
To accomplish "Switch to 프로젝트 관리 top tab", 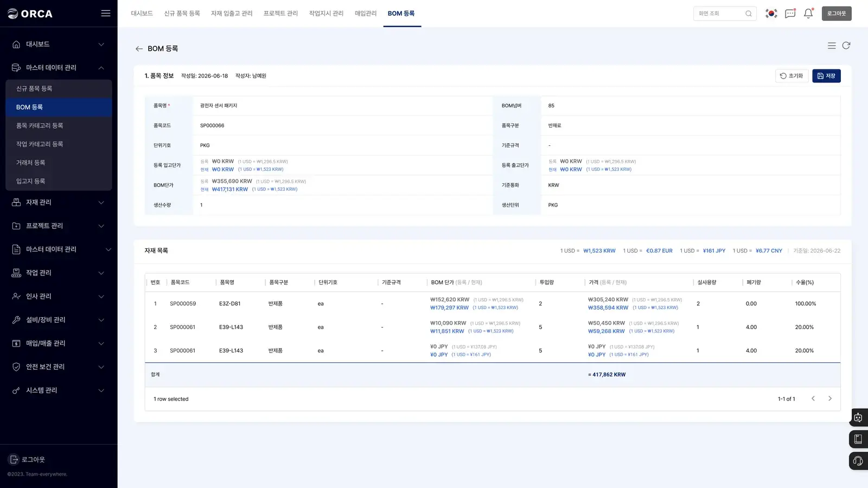I will coord(280,14).
